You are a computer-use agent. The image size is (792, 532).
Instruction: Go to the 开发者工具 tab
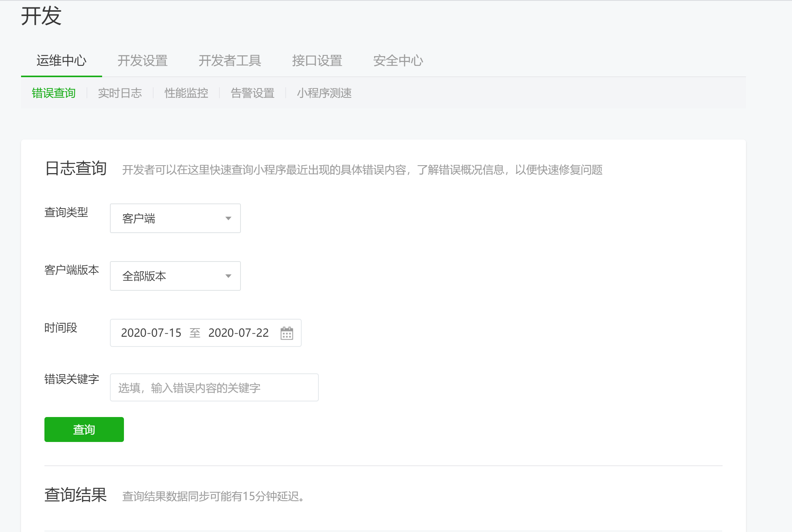point(230,61)
